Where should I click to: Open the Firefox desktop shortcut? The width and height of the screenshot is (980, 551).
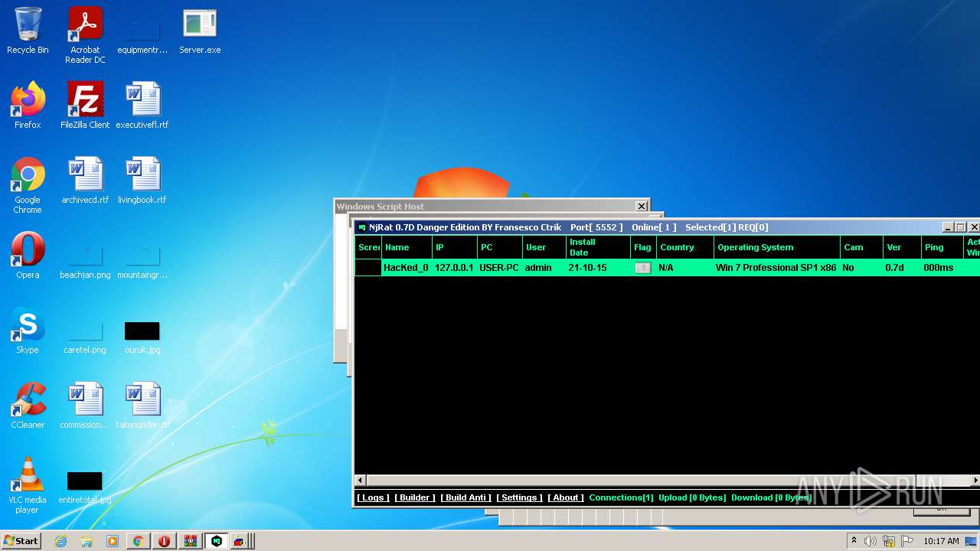click(28, 106)
